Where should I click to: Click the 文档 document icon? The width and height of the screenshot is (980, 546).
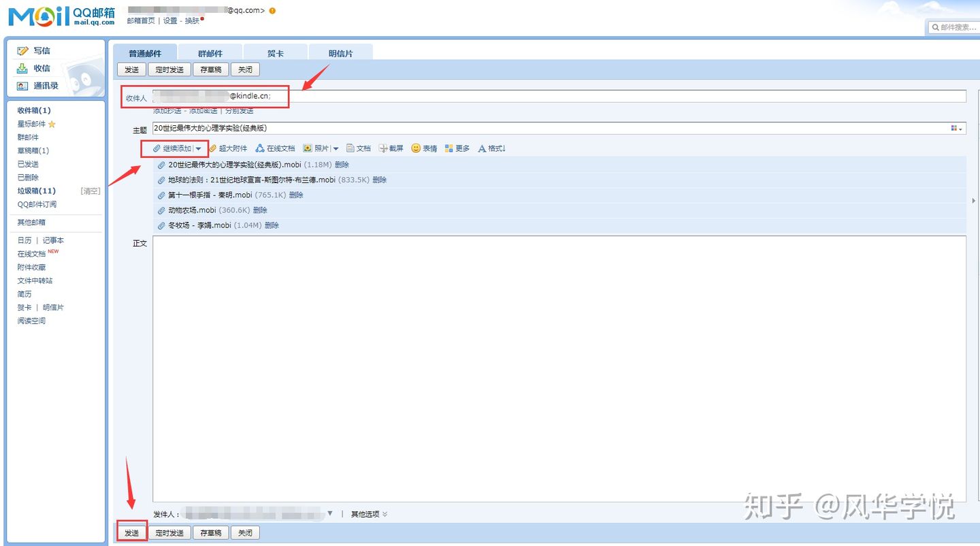click(x=350, y=148)
